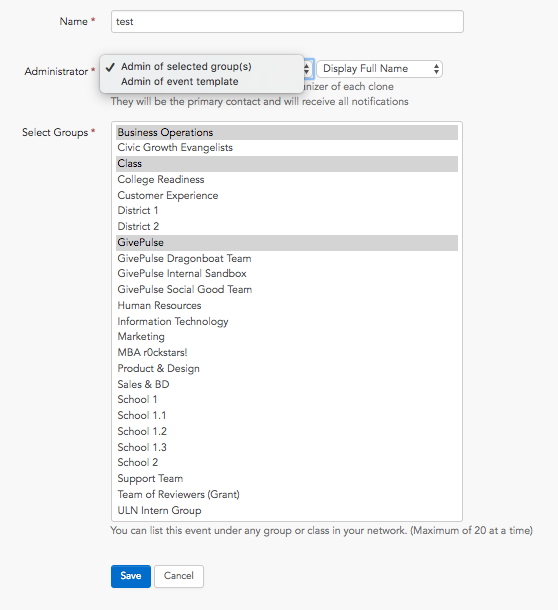The width and height of the screenshot is (558, 610).
Task: Select District 1 in the list
Action: point(287,211)
